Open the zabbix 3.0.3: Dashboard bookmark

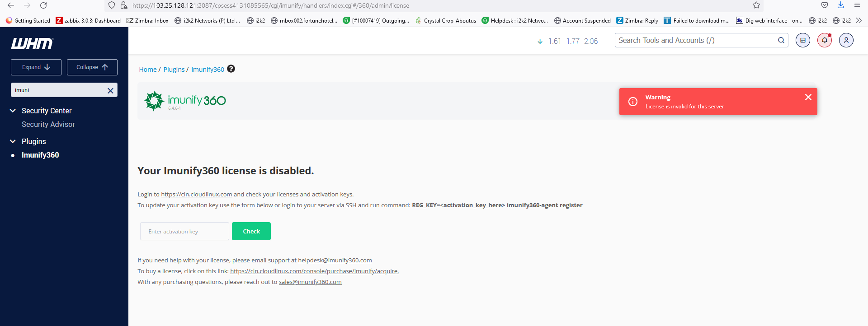(88, 20)
